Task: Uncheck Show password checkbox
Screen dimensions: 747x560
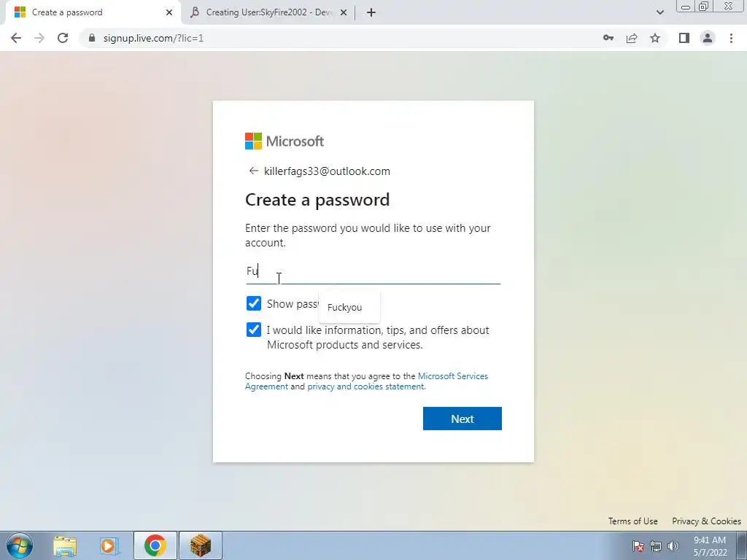Action: (253, 303)
